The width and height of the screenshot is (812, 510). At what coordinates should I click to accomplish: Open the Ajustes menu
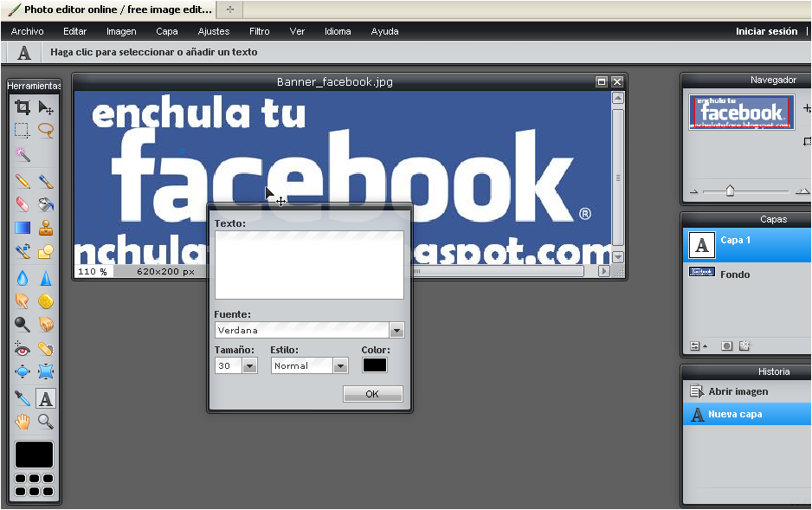(x=213, y=31)
